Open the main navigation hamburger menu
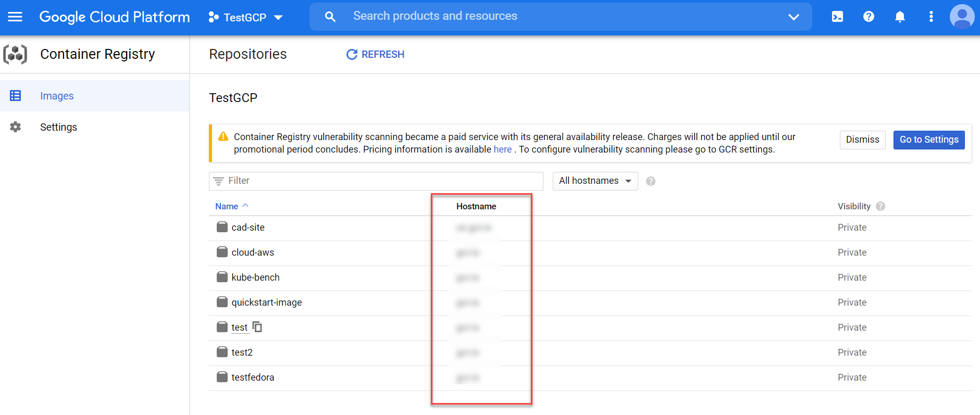 [x=15, y=17]
